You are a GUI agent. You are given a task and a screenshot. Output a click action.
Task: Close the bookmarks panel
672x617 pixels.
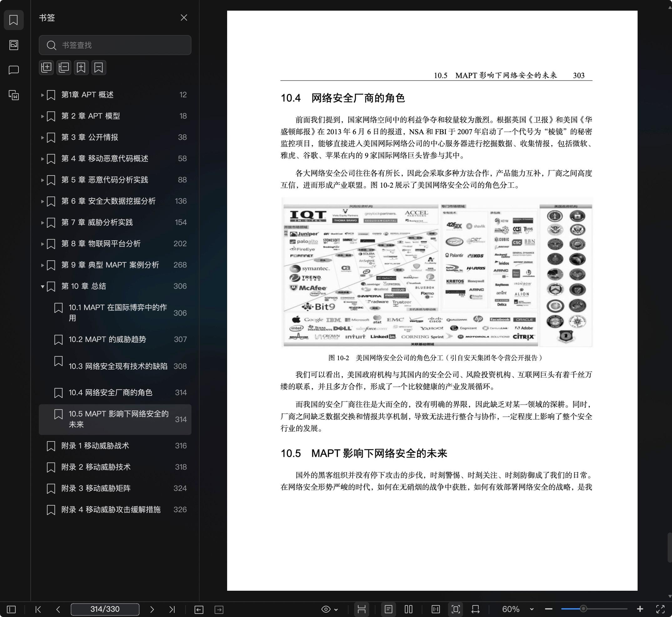pos(184,18)
